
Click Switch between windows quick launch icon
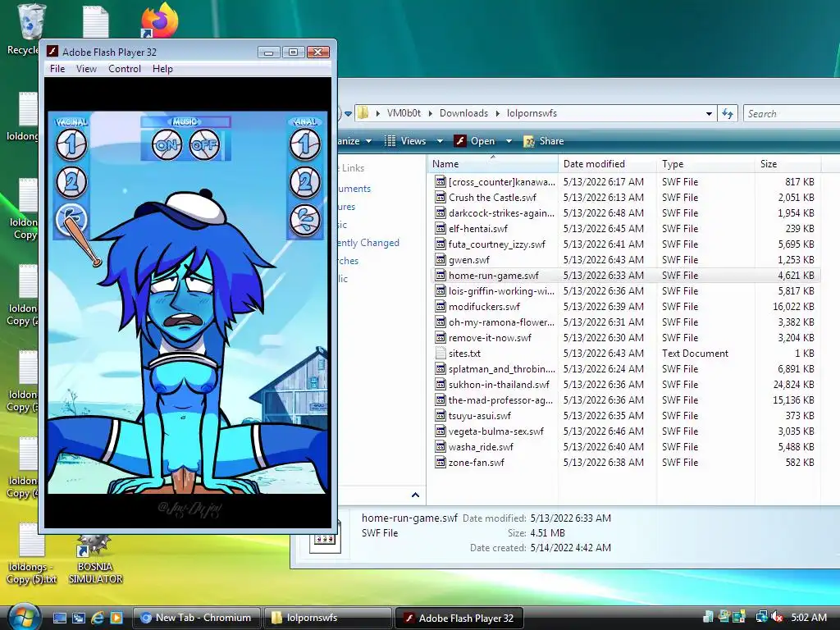[78, 618]
